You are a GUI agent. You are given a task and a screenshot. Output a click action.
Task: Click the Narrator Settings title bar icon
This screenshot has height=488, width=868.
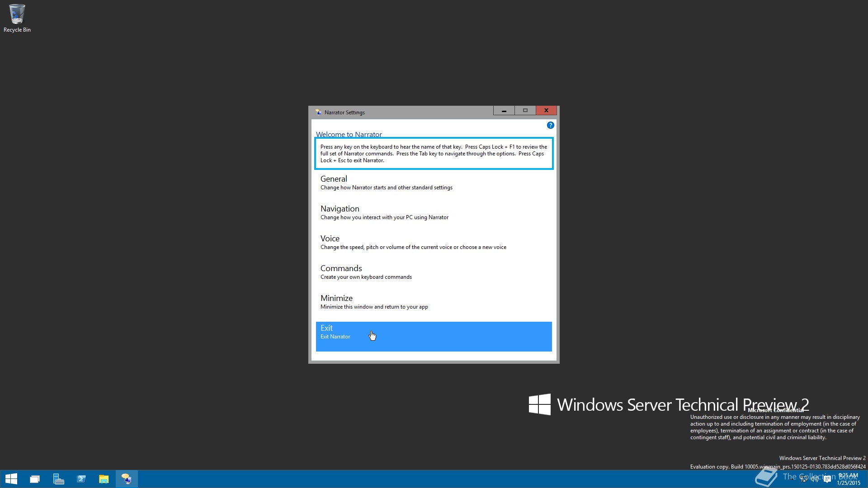[318, 112]
